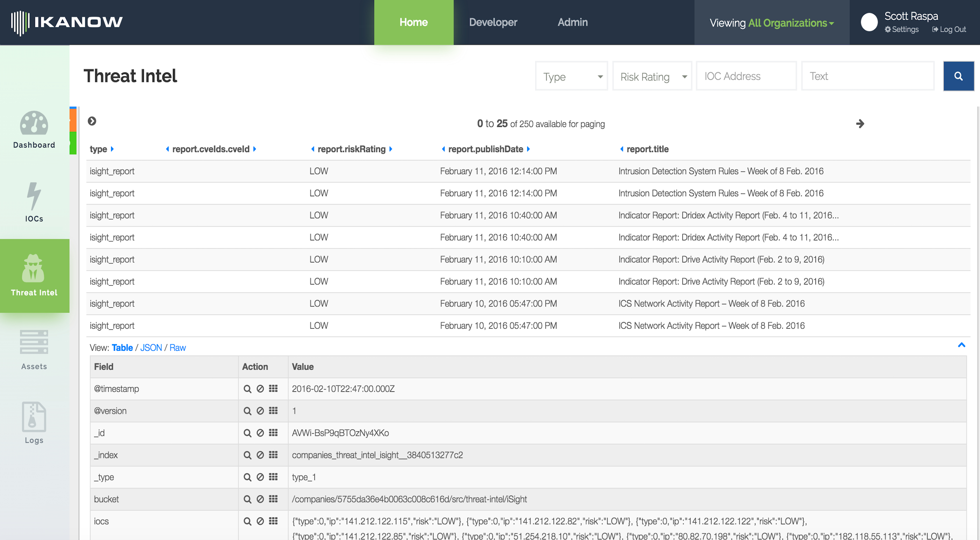Switch to the Developer tab
The image size is (980, 540).
493,22
